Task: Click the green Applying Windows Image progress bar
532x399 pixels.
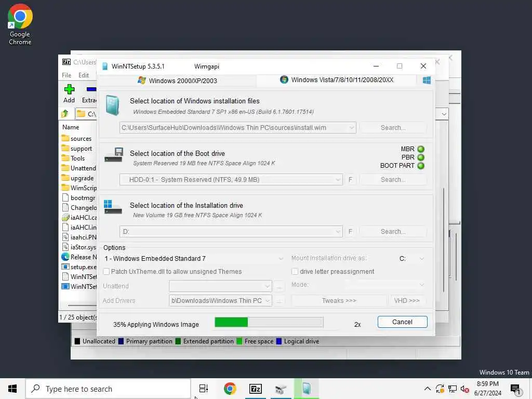Action: (269, 322)
